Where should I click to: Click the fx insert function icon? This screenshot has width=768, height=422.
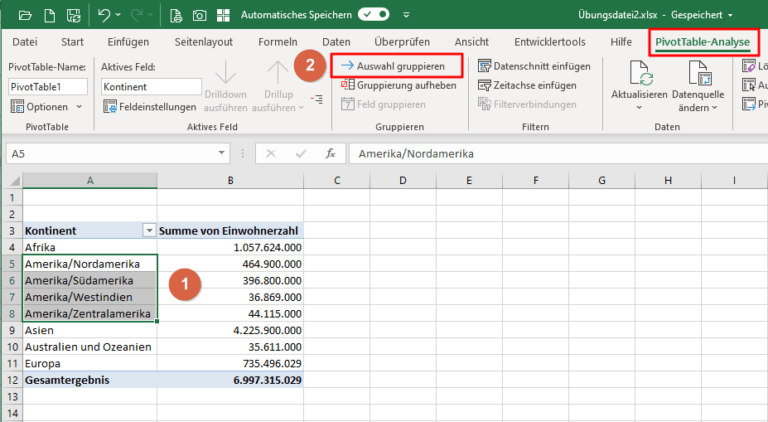tap(331, 154)
